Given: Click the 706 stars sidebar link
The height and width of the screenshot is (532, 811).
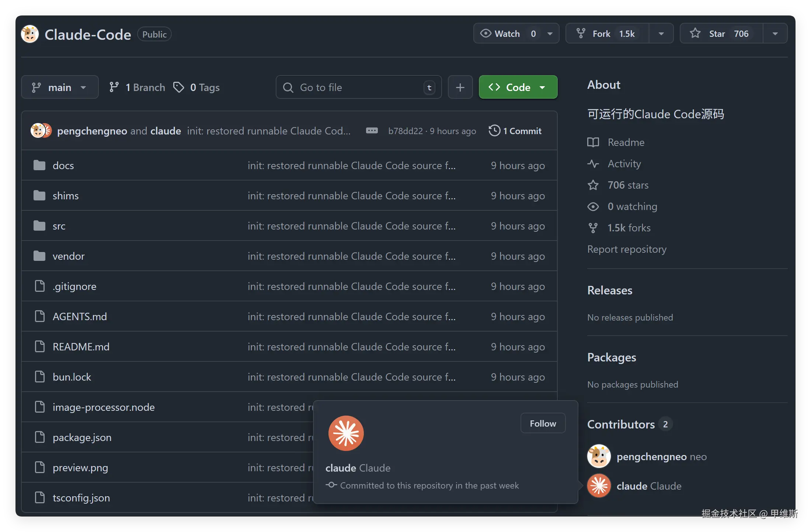Looking at the screenshot, I should pyautogui.click(x=628, y=185).
